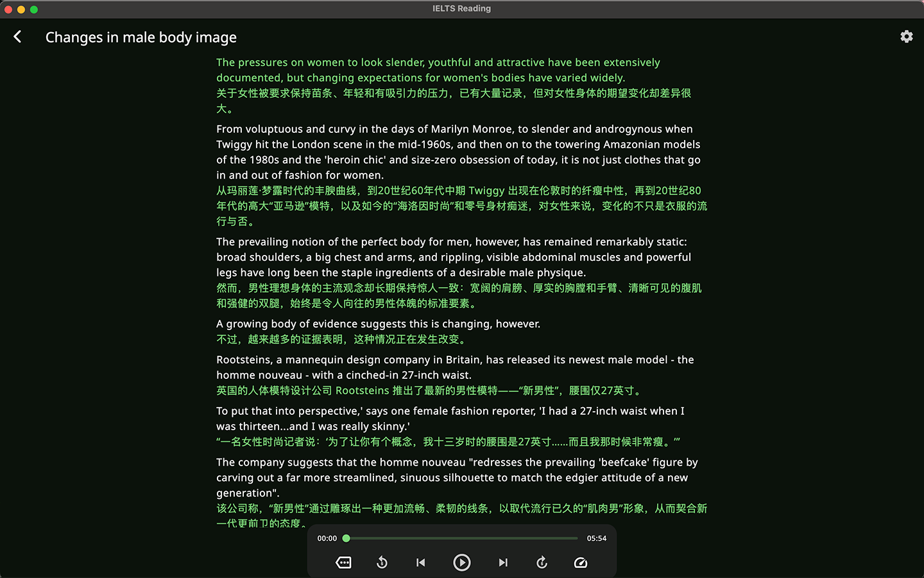The image size is (924, 578).
Task: Click the 'IELTS Reading' window title
Action: 461,8
